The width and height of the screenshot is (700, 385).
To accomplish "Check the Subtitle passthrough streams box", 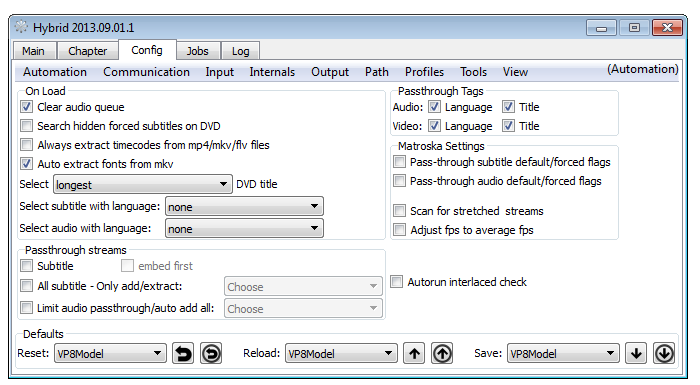I will (x=26, y=266).
